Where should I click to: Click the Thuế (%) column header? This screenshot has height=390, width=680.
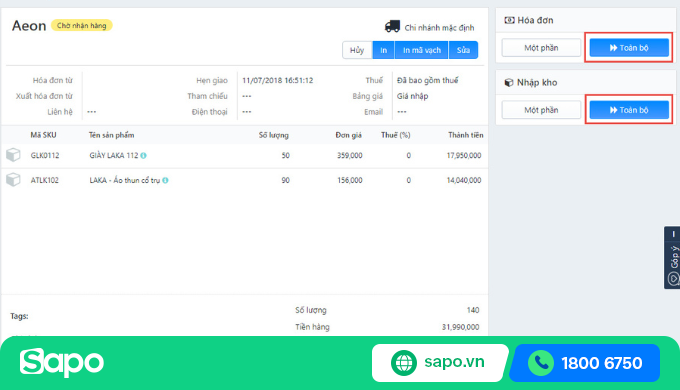point(396,135)
